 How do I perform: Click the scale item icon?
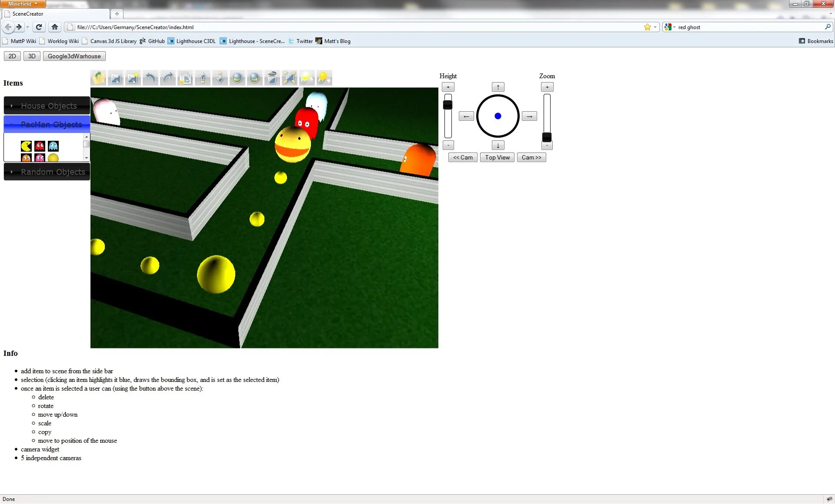(x=290, y=78)
